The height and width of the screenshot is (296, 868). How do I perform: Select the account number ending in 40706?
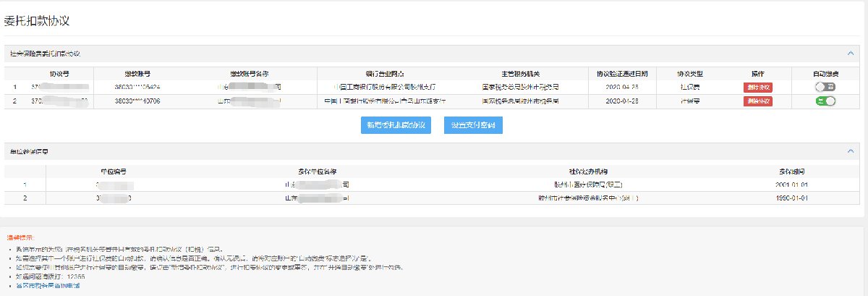[x=137, y=101]
